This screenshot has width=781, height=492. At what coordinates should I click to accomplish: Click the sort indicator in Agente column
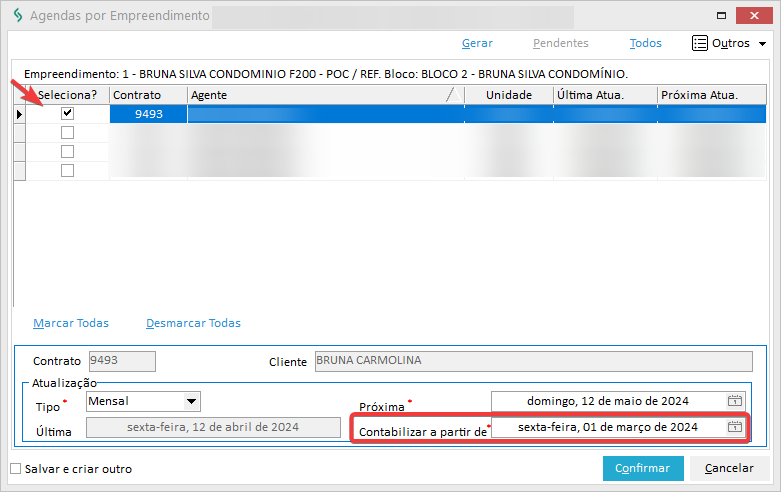coord(452,95)
